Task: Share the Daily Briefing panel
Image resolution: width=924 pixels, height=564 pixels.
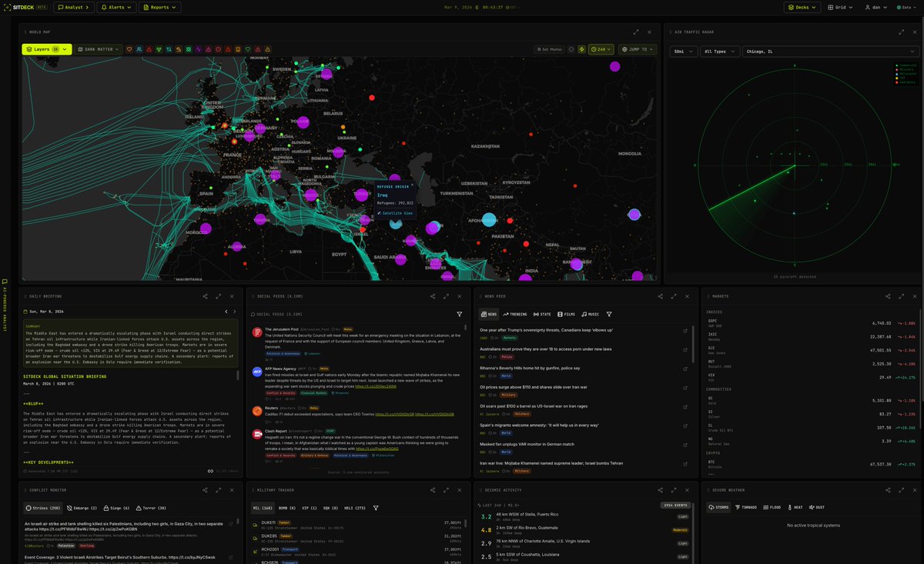Action: click(x=205, y=295)
